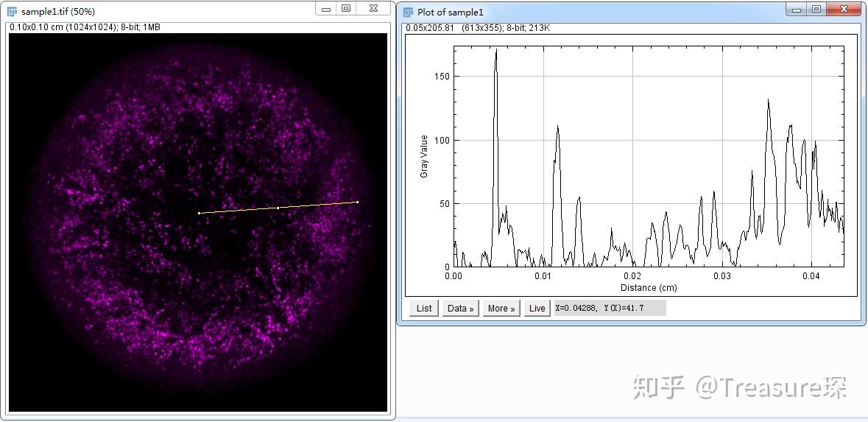The image size is (868, 422).
Task: Maximize the Plot of sample1 window
Action: click(816, 10)
